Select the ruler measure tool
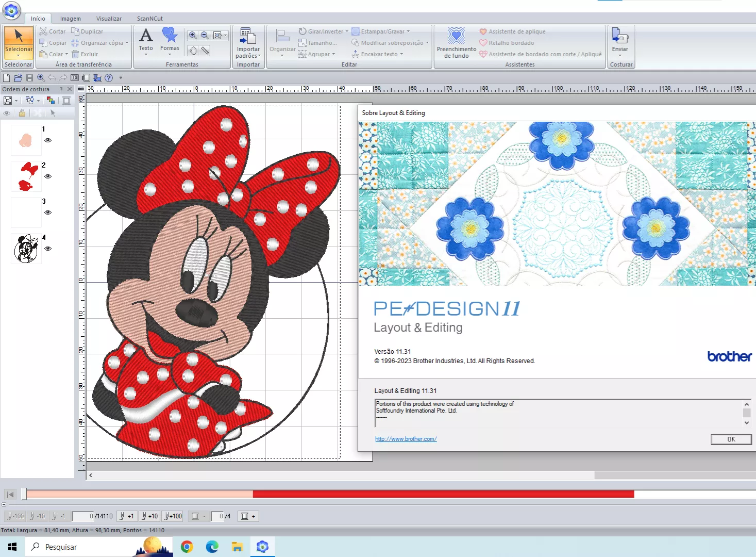756x557 pixels. [x=205, y=50]
